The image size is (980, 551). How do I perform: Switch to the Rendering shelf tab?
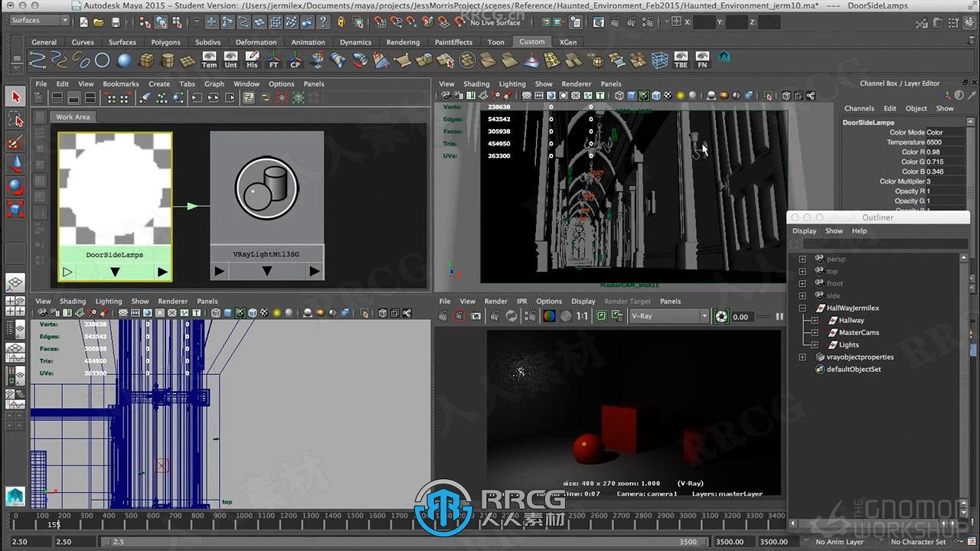403,42
